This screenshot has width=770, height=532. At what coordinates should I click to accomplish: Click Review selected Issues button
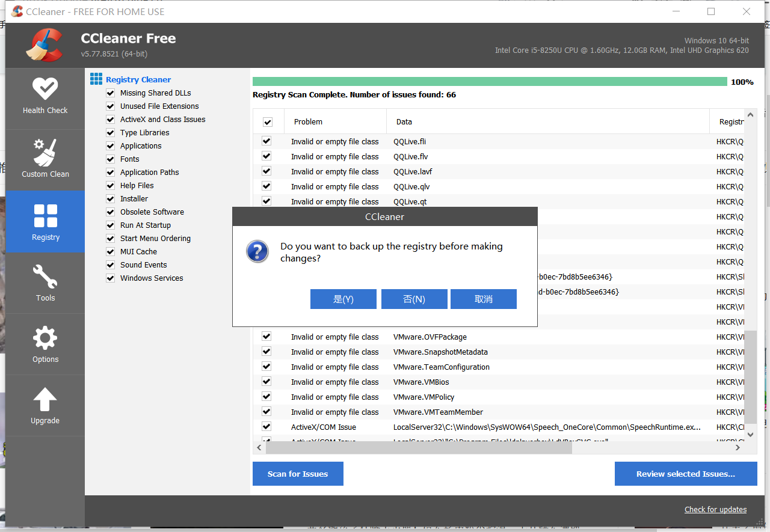(x=686, y=474)
